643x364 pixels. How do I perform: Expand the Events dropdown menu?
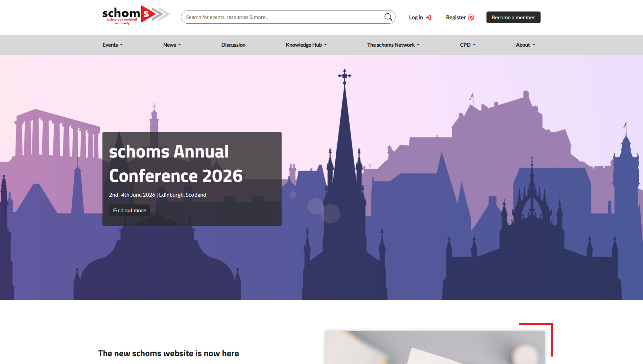point(112,45)
